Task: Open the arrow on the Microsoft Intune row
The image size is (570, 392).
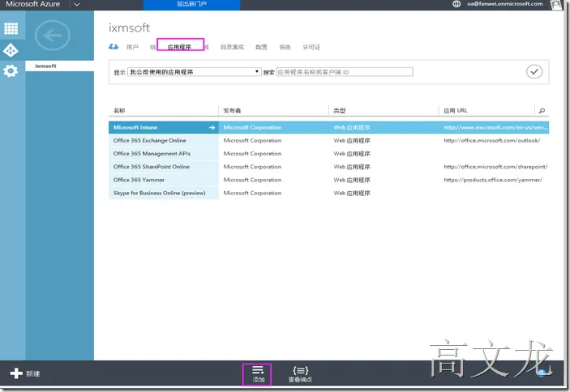Action: tap(212, 127)
